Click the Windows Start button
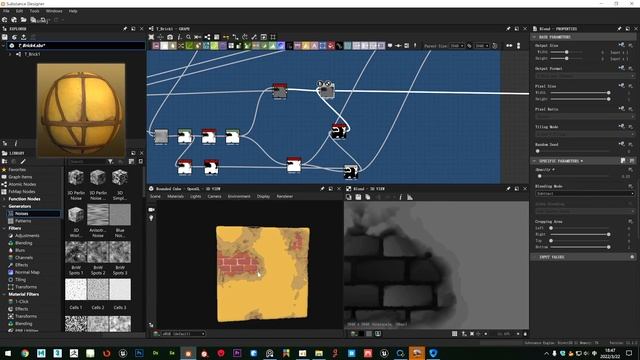 coord(8,353)
